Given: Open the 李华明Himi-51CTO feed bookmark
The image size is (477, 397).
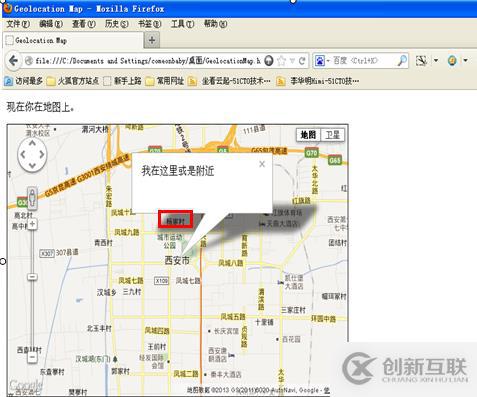Looking at the screenshot, I should (x=318, y=81).
